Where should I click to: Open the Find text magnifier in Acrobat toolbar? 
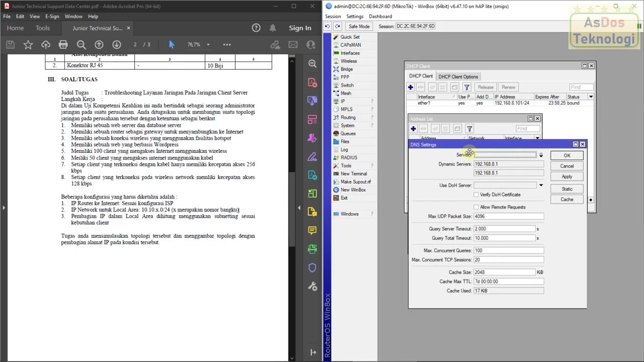click(81, 45)
